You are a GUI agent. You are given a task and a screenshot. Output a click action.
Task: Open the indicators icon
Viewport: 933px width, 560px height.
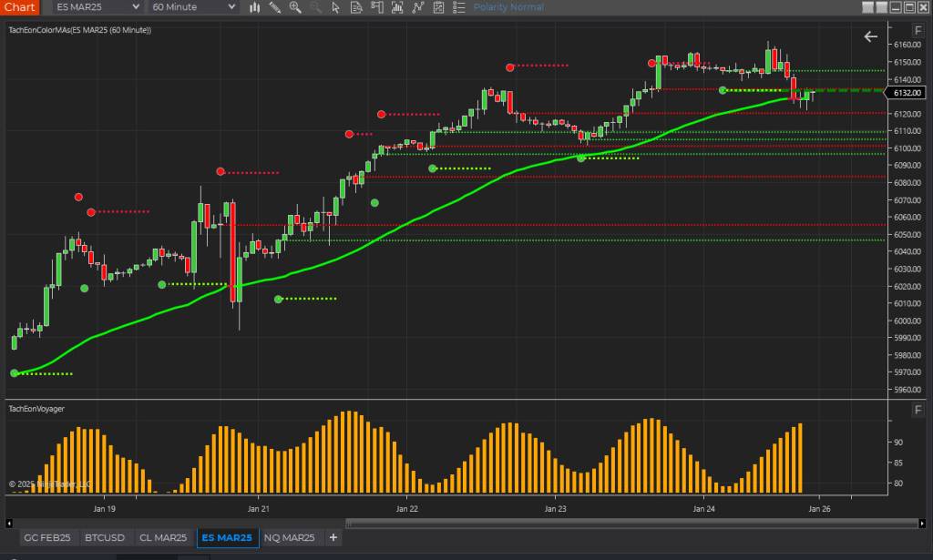click(397, 7)
